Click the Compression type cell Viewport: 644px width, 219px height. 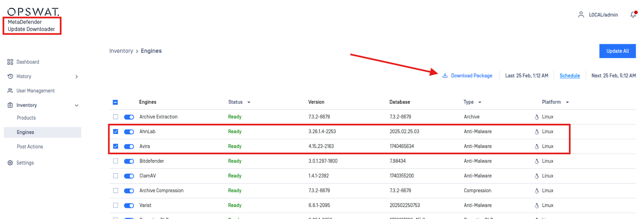click(478, 191)
